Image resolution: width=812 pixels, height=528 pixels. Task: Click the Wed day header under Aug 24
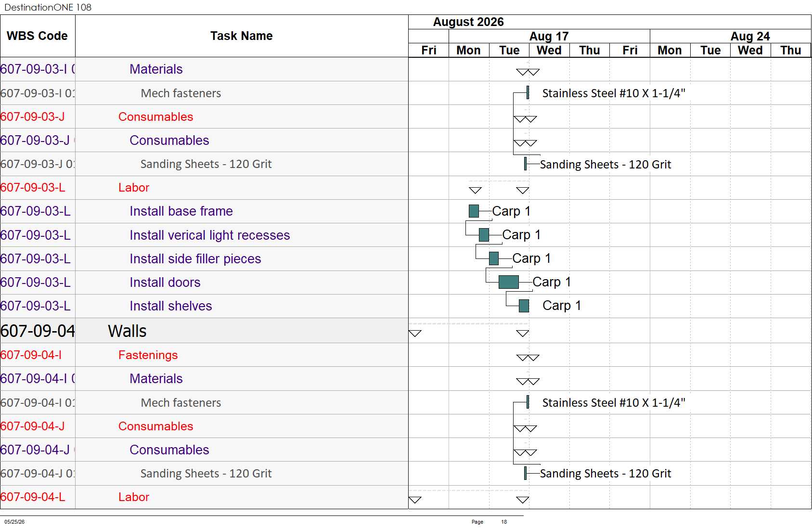(750, 51)
